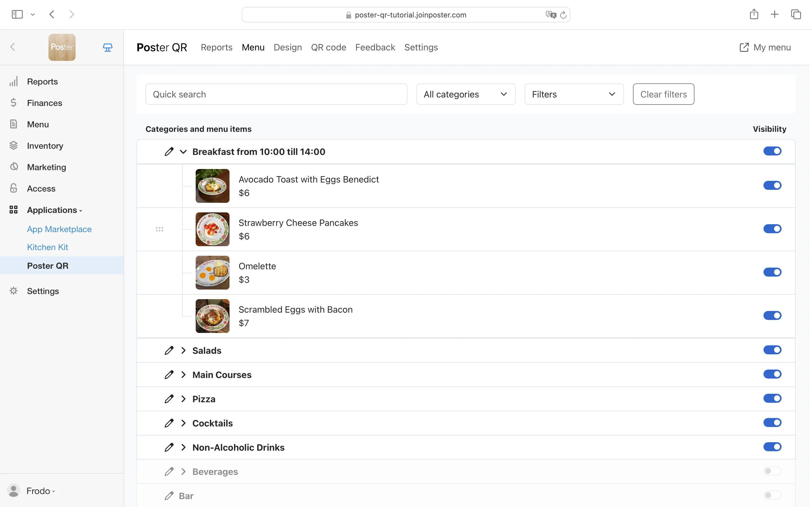Open Inventory via its layers icon in sidebar

coord(14,146)
